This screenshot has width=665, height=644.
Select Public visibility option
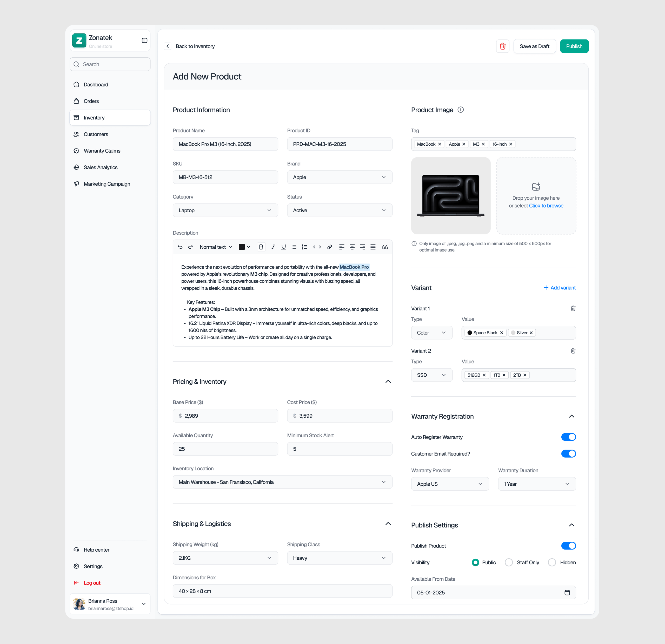(475, 562)
